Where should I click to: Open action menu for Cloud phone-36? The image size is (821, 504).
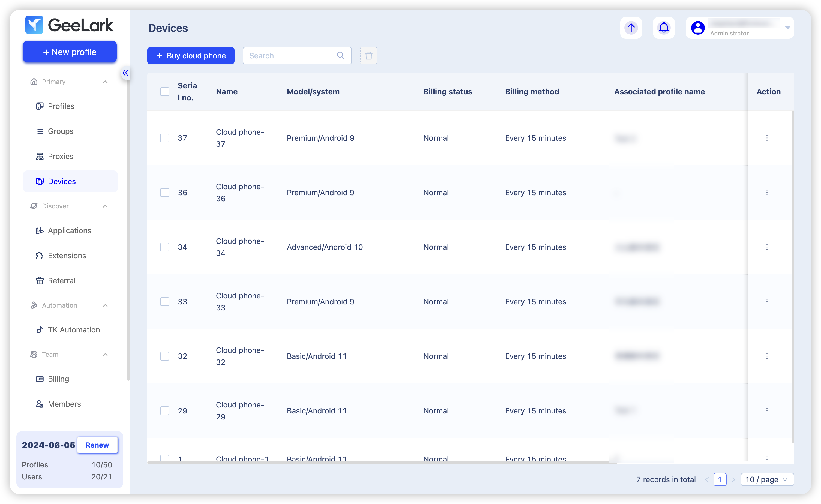(766, 193)
